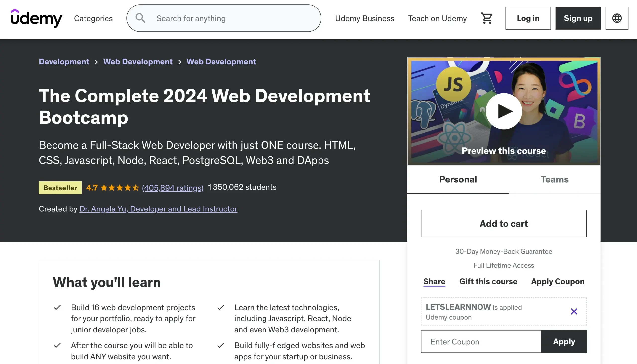Open Dr. Angela Yu instructor link
Viewport: 637px width, 364px height.
[x=158, y=209]
